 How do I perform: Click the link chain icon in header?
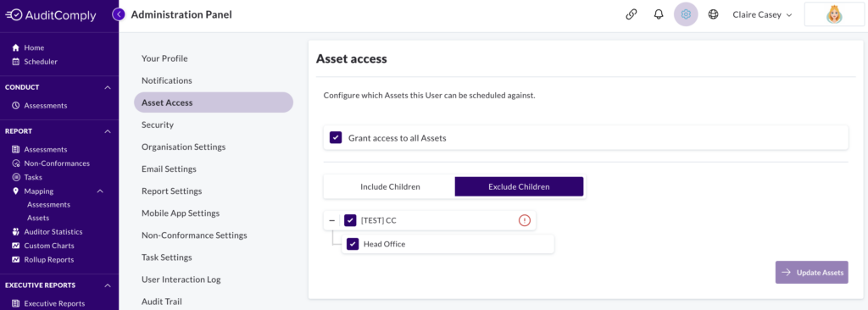coord(631,15)
